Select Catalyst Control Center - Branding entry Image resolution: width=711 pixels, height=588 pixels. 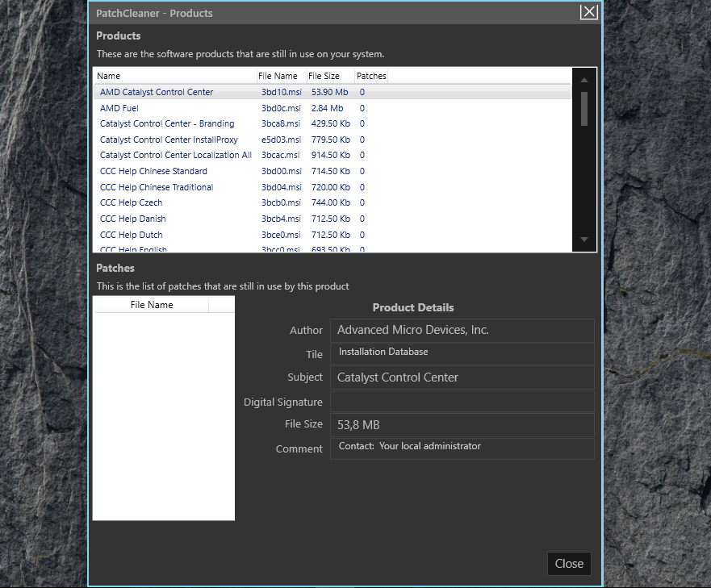click(x=167, y=124)
